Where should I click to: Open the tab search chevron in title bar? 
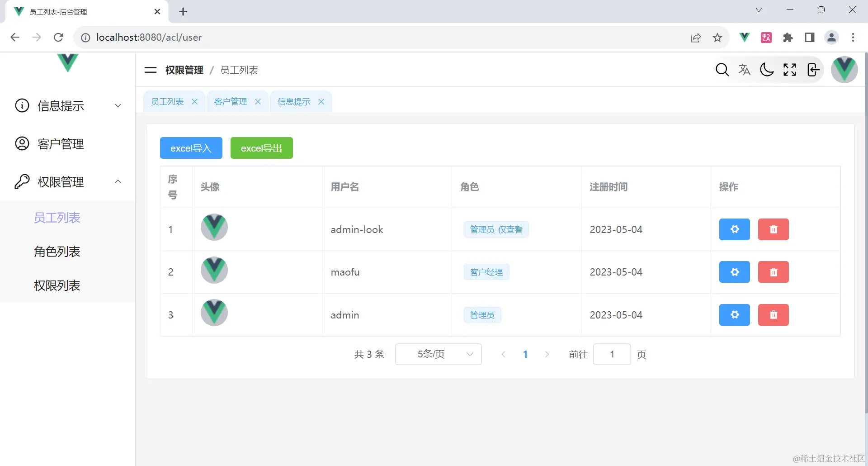pos(759,10)
